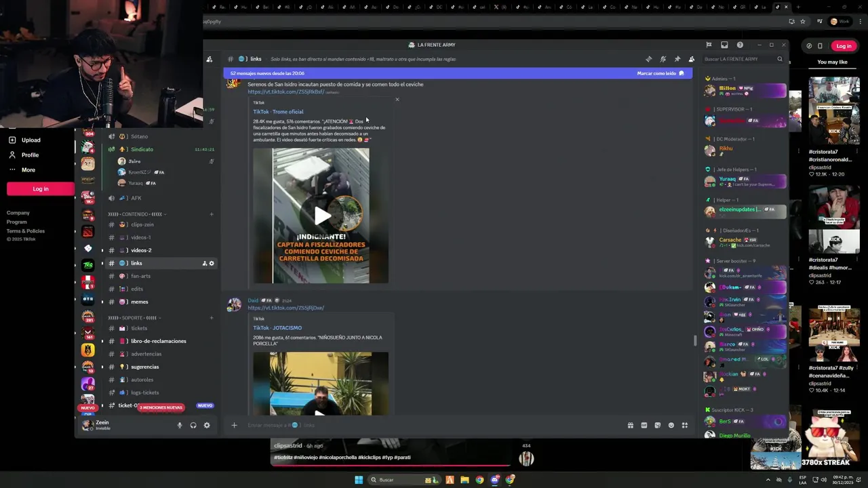868x488 pixels.
Task: Open the clips-zein channel
Action: coord(161,224)
